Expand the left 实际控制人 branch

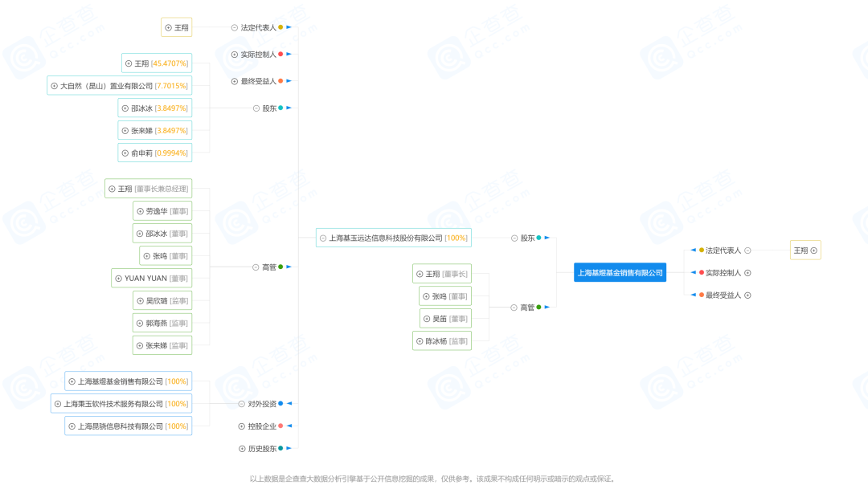point(234,55)
